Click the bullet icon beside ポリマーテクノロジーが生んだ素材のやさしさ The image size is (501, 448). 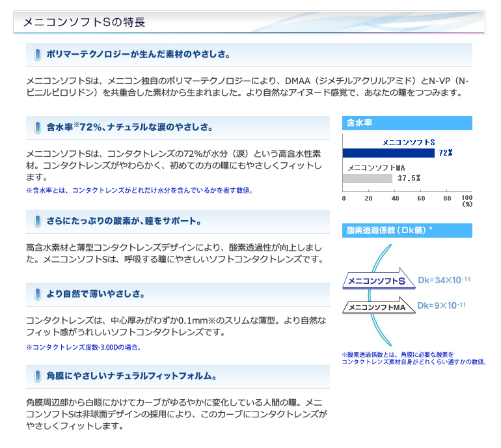click(x=38, y=54)
